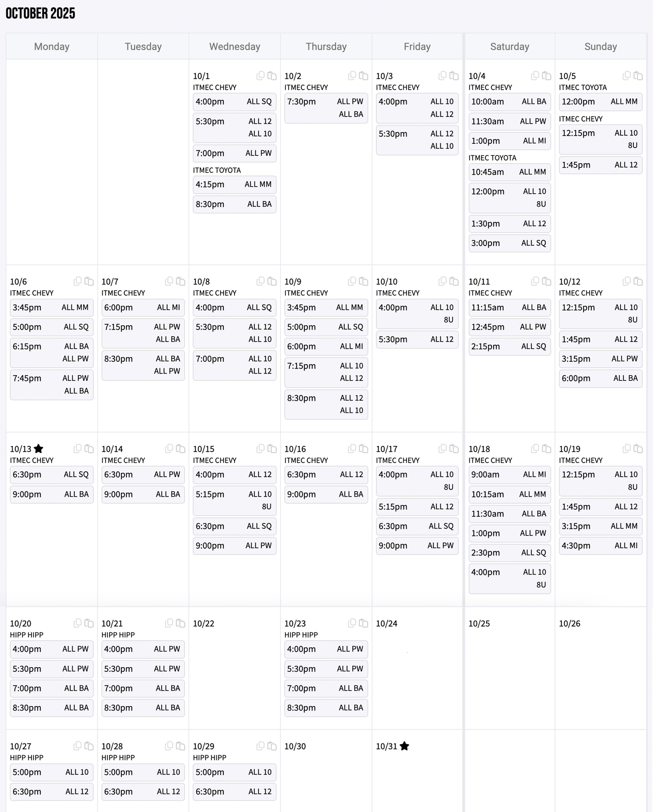Click the copy icon for 10/1
The height and width of the screenshot is (812, 653).
pyautogui.click(x=260, y=76)
